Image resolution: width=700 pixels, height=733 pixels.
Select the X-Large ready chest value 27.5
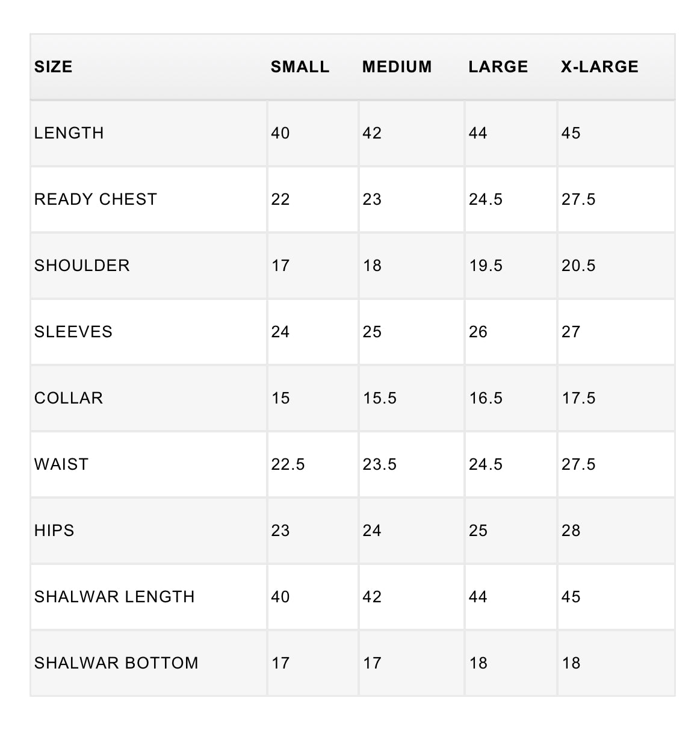[x=578, y=199]
